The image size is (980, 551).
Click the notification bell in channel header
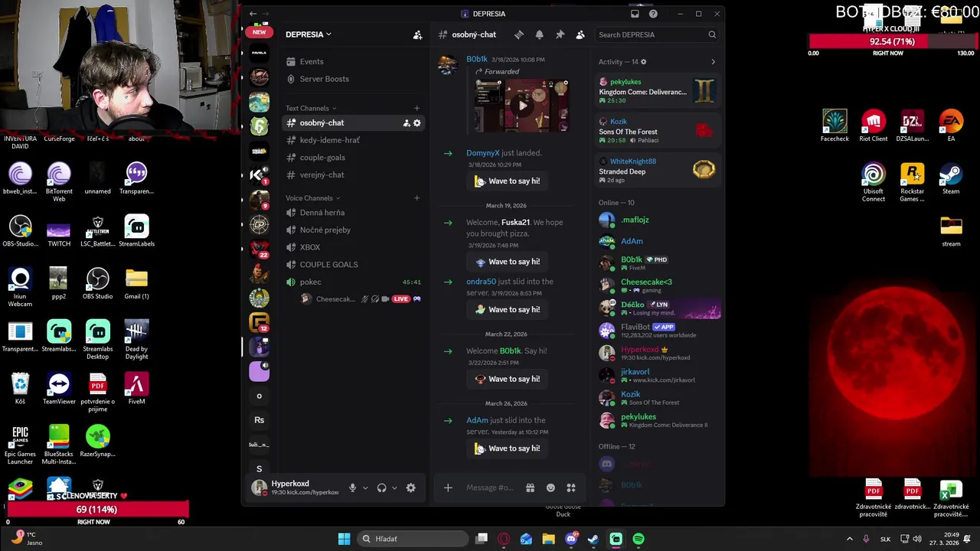pos(539,34)
